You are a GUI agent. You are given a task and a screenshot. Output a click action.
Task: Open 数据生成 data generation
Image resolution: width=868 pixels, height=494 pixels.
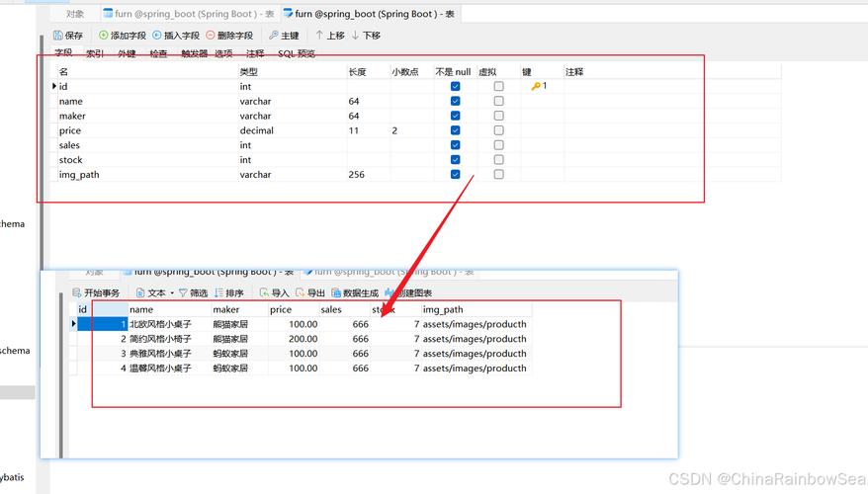pos(355,293)
